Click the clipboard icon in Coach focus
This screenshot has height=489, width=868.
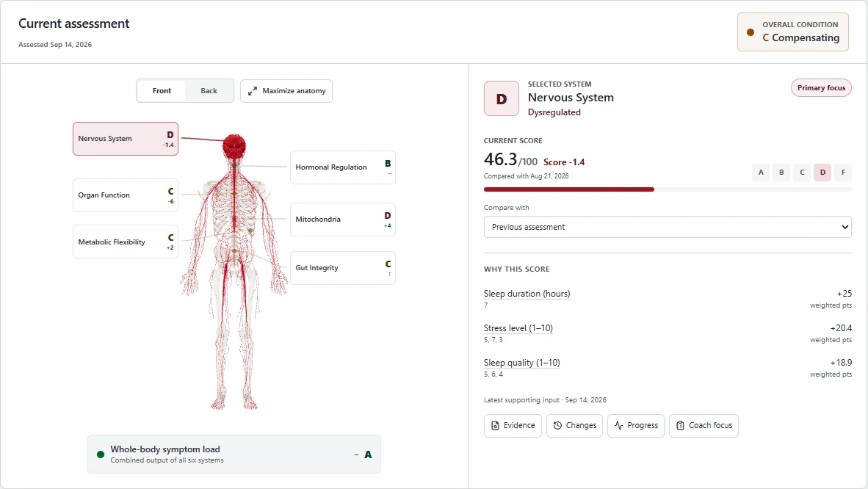tap(680, 426)
